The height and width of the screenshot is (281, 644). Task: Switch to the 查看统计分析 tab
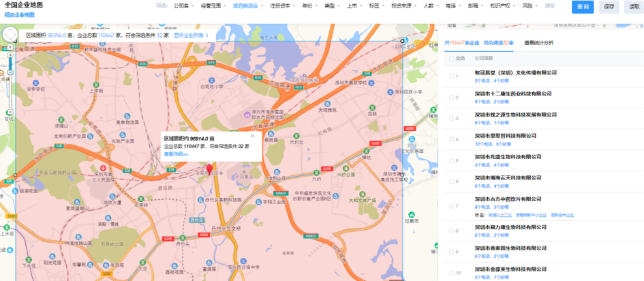pyautogui.click(x=538, y=42)
